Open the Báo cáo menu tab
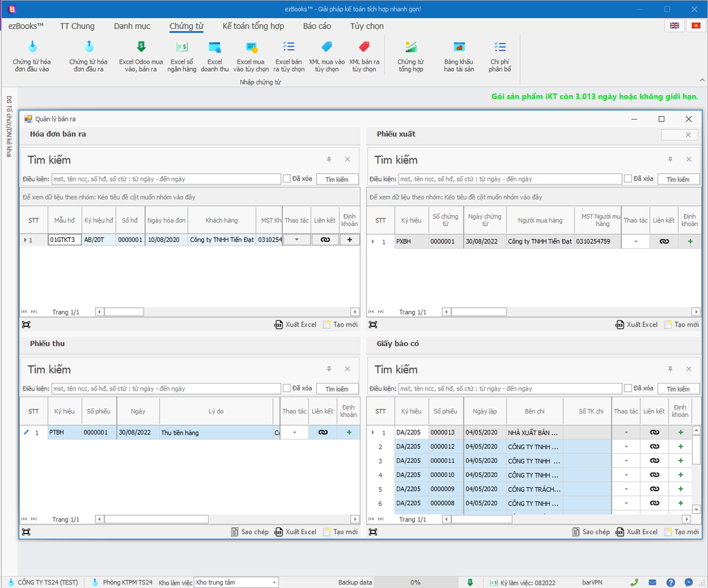 click(x=317, y=26)
